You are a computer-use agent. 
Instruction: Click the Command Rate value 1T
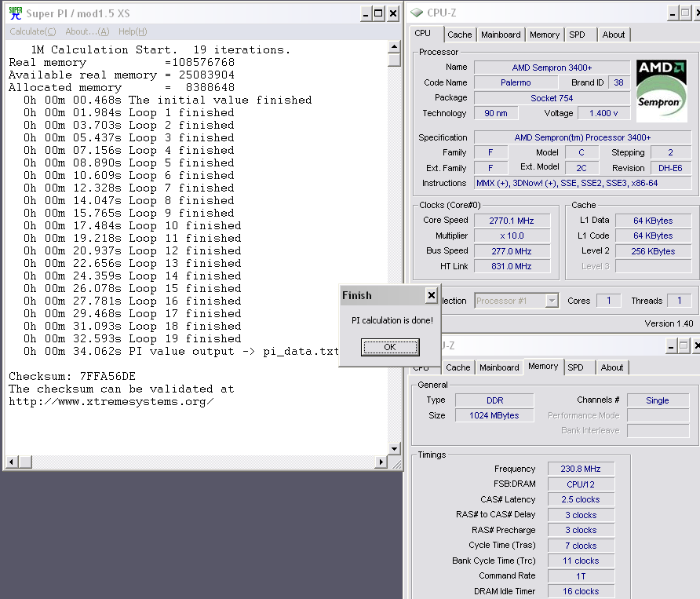click(581, 576)
